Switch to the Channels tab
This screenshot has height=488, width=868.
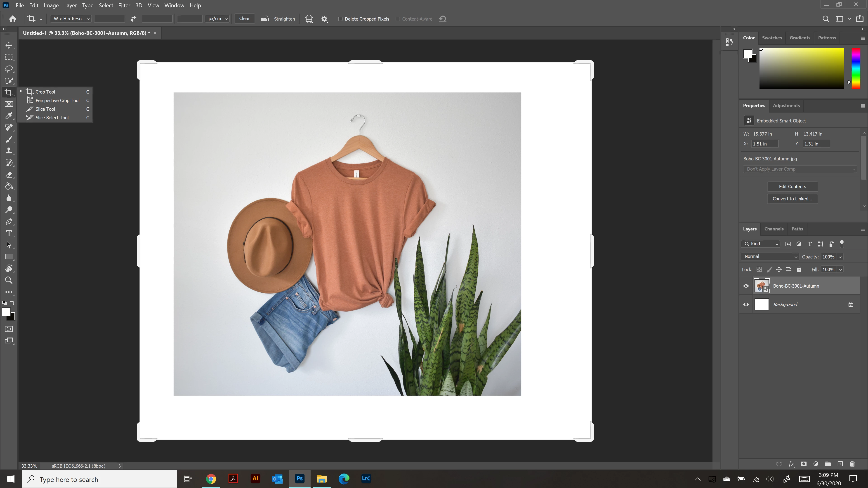[774, 229]
